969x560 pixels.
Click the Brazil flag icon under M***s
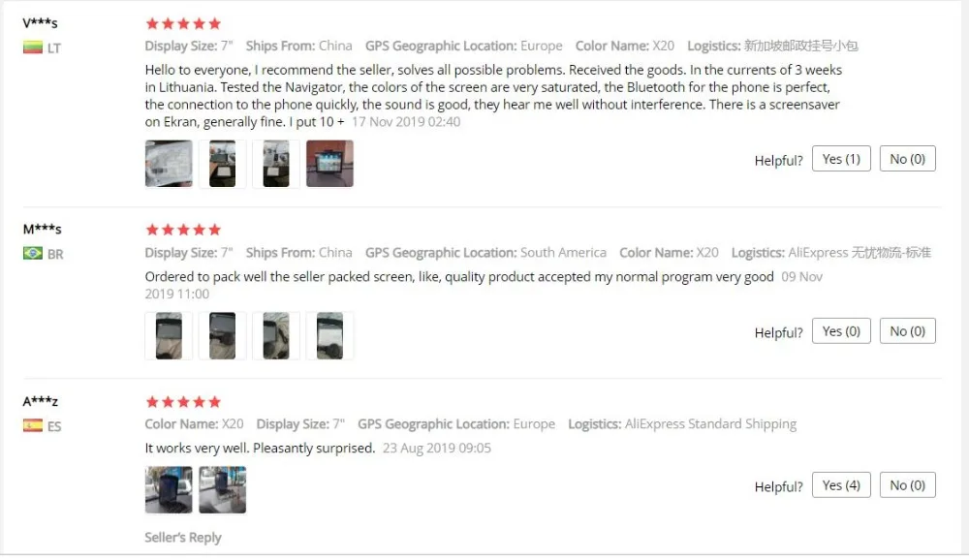(33, 254)
